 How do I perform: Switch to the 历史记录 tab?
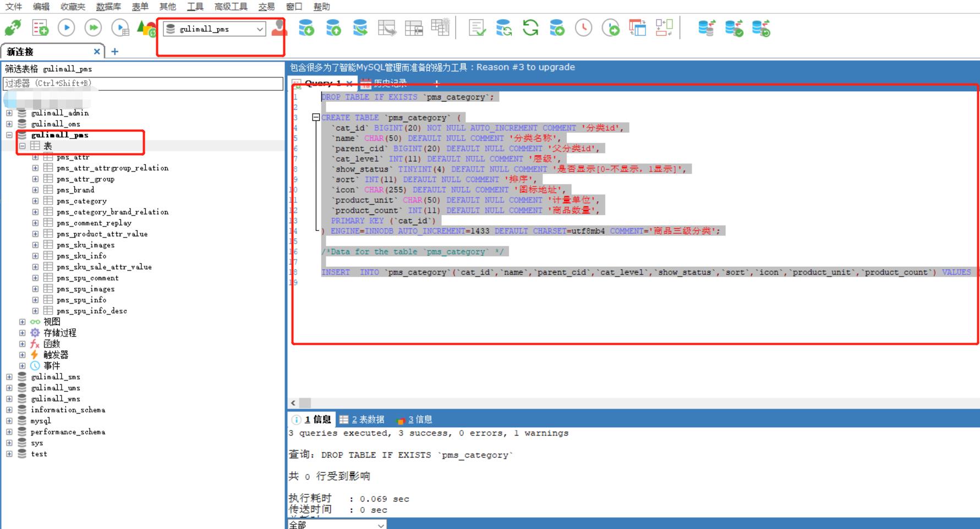(384, 84)
